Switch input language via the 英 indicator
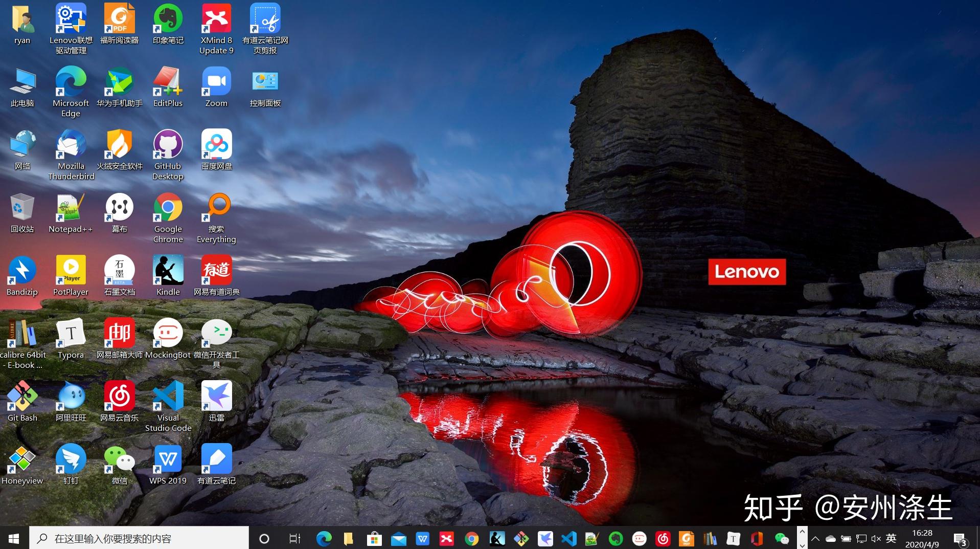 coord(891,538)
